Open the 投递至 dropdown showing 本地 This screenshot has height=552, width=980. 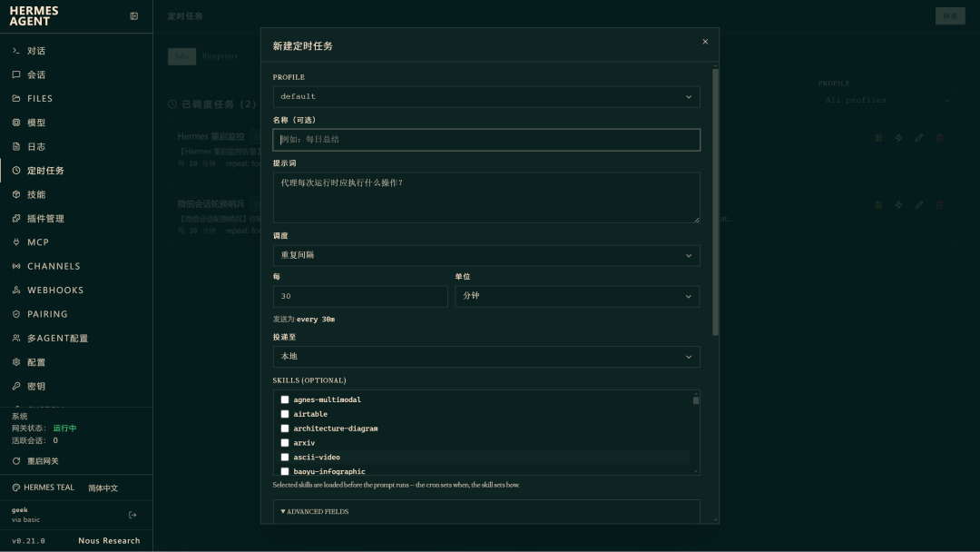pos(486,357)
